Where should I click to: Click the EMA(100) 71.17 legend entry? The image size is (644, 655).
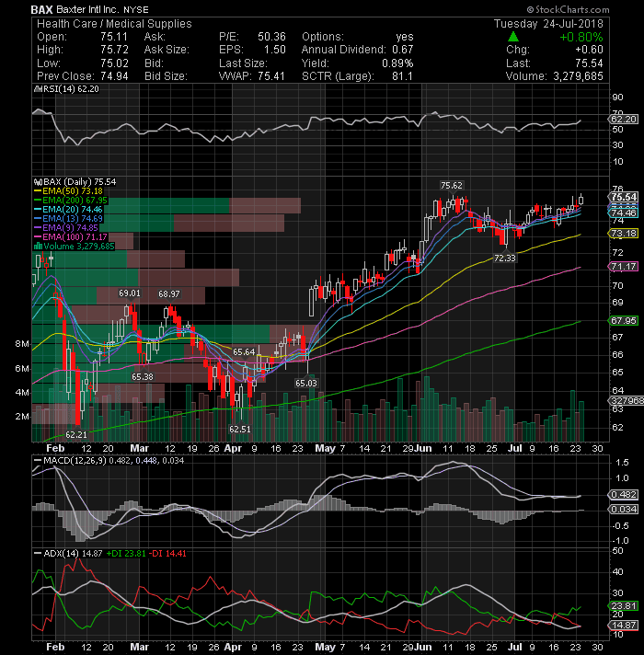coord(71,237)
